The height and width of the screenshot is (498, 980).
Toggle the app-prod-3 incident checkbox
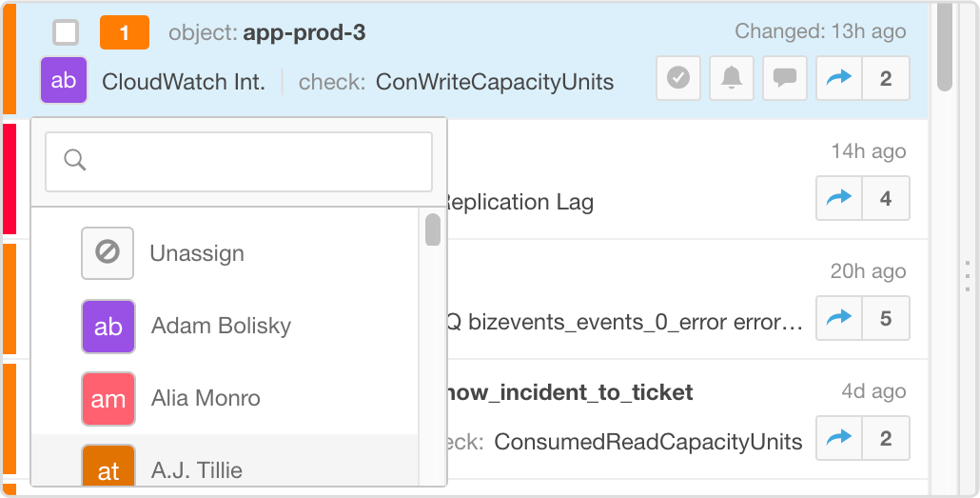coord(66,33)
